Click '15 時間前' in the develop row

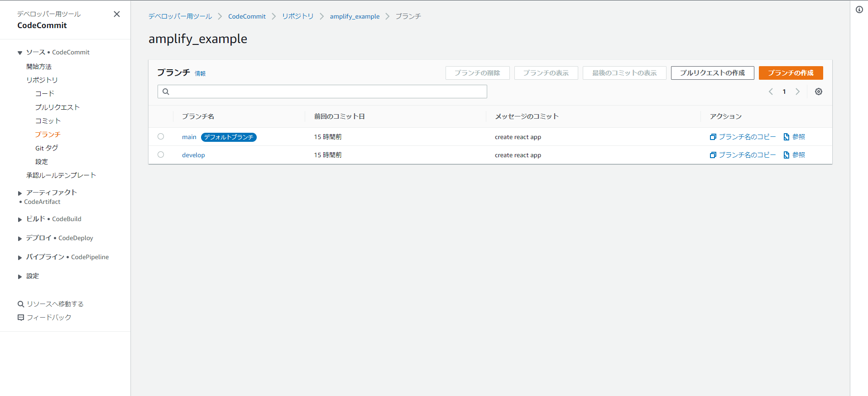pyautogui.click(x=328, y=155)
